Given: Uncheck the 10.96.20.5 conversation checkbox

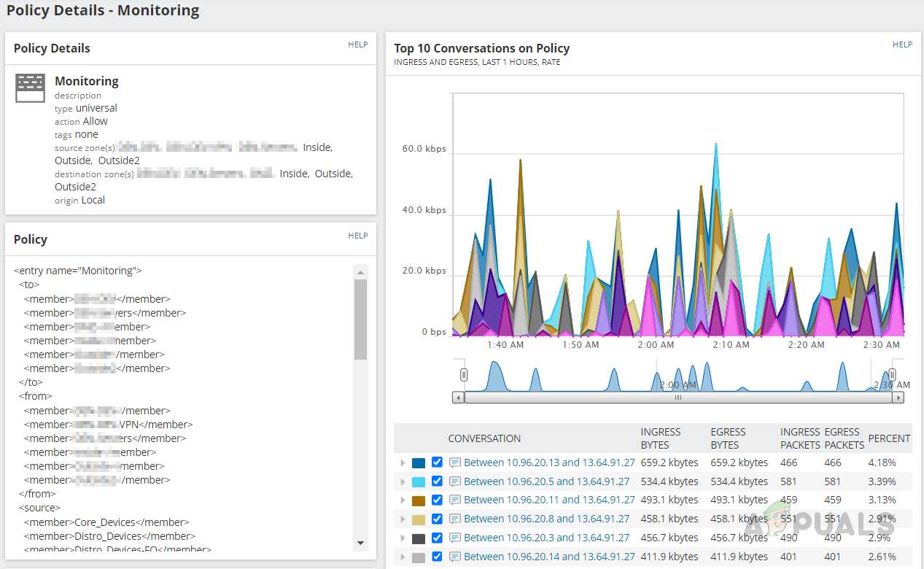Looking at the screenshot, I should (x=437, y=481).
